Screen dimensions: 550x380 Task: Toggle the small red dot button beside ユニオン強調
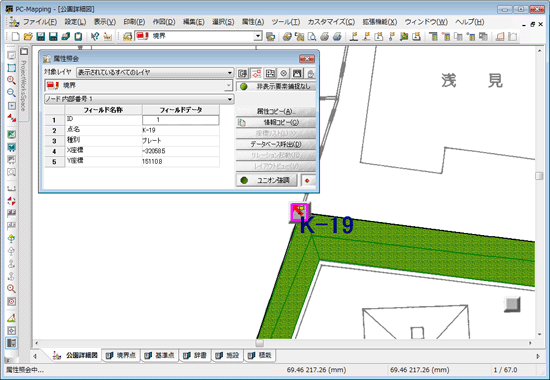point(308,181)
